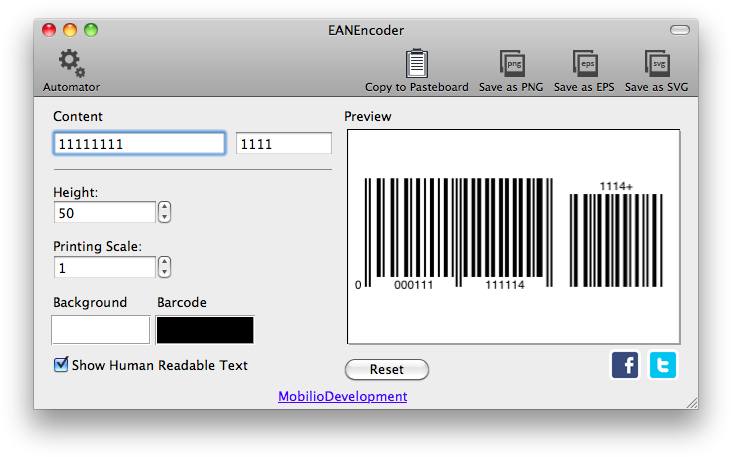Pick the black Barcode color swatch

pos(205,329)
